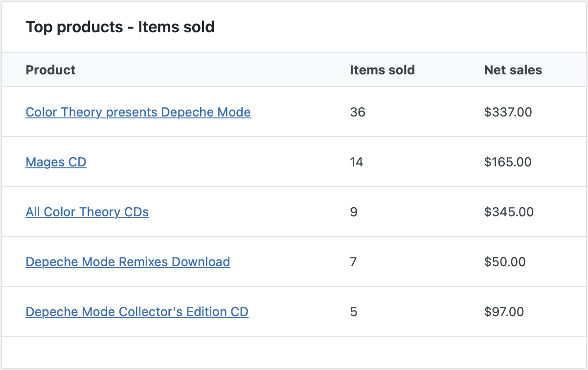Sort the table by Net sales column
The image size is (588, 370).
(x=513, y=70)
